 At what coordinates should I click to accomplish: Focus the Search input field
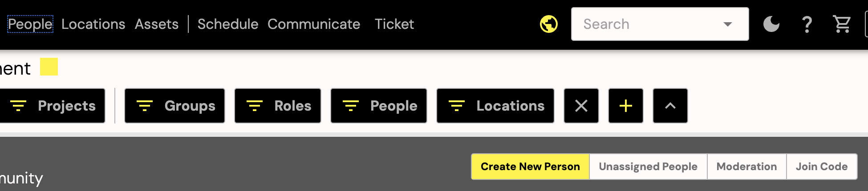tap(650, 24)
